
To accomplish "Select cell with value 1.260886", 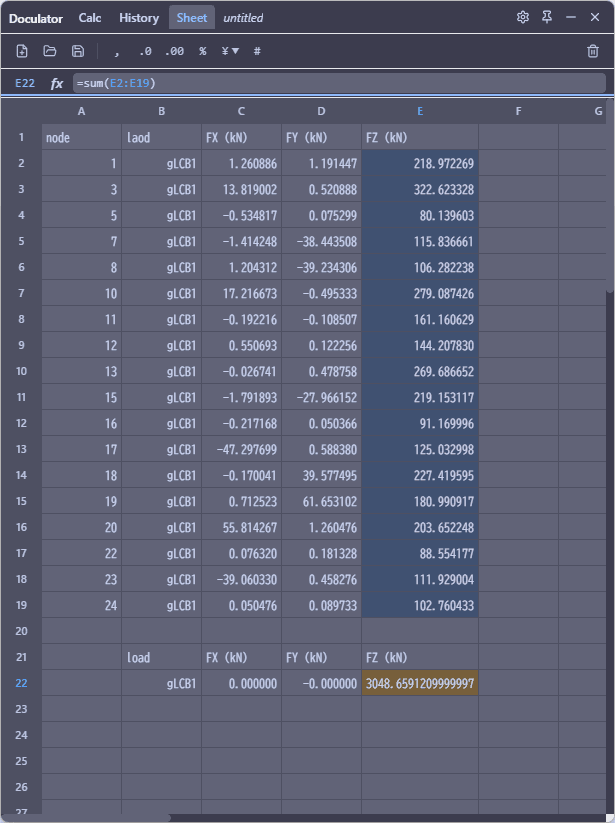I will tap(241, 164).
